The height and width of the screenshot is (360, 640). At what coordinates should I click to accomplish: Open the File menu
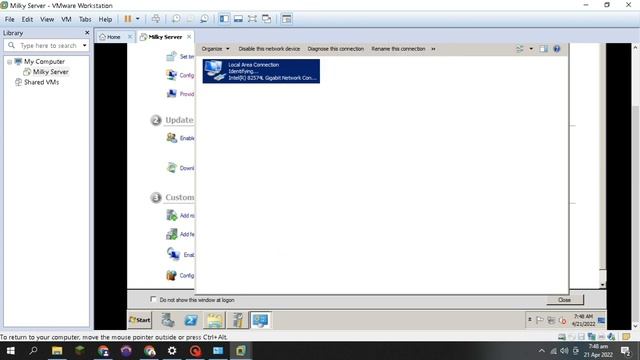point(9,19)
